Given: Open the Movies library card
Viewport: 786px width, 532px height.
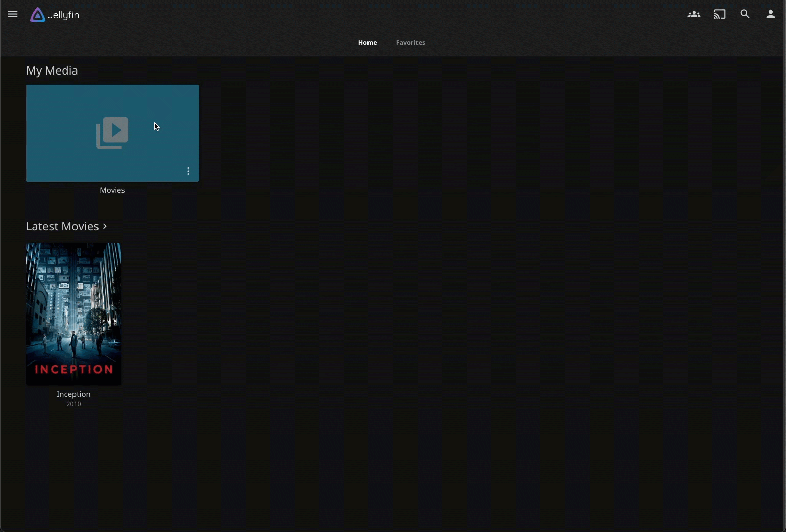Looking at the screenshot, I should point(112,133).
